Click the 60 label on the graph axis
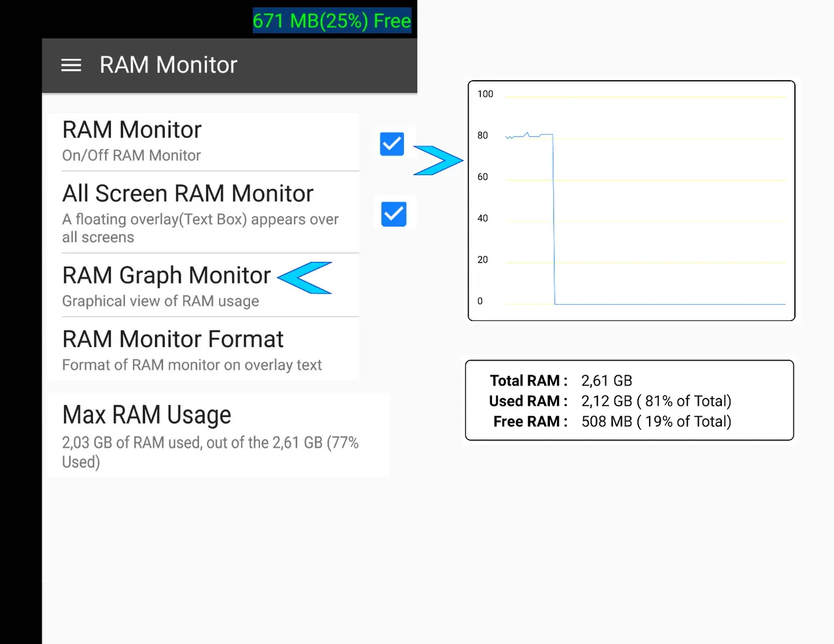Viewport: 834px width, 644px height. click(x=483, y=176)
